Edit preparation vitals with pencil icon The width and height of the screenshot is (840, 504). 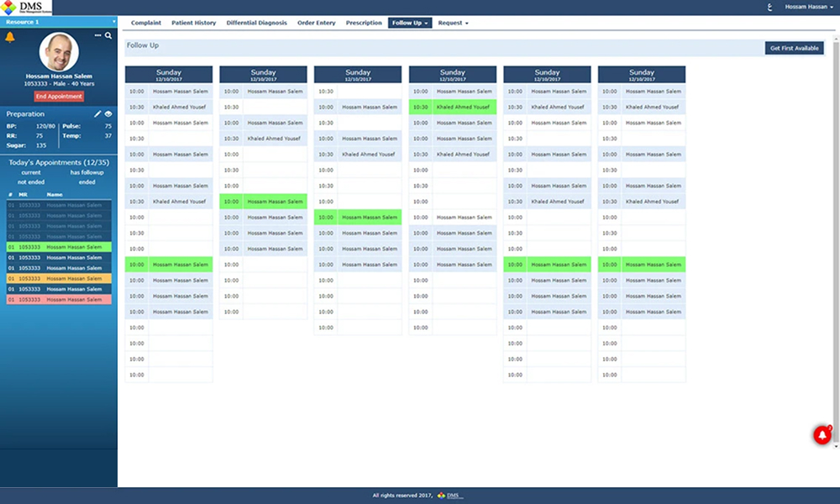[x=97, y=113]
